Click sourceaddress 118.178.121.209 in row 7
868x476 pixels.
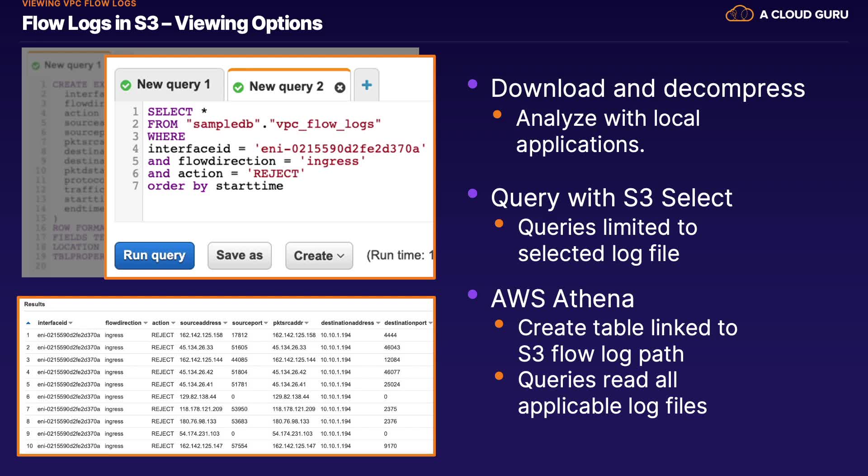point(201,409)
